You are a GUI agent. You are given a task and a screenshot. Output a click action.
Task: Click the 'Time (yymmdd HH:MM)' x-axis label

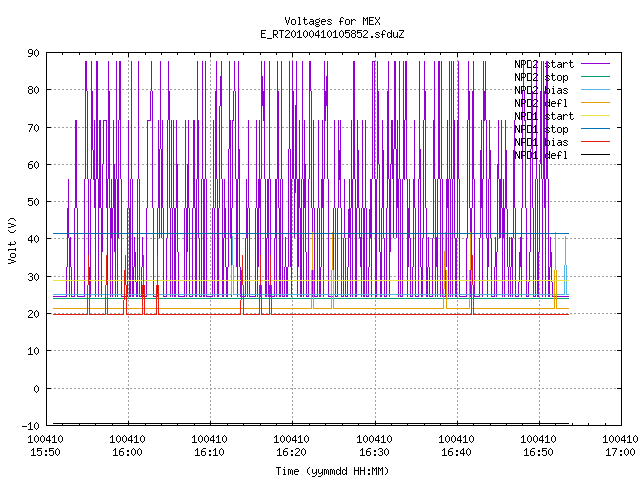(332, 471)
